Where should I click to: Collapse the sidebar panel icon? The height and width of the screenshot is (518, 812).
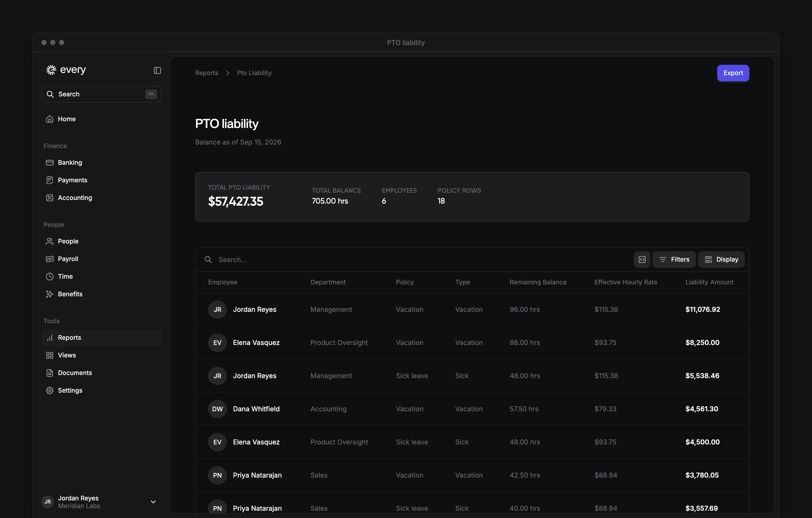pos(157,70)
